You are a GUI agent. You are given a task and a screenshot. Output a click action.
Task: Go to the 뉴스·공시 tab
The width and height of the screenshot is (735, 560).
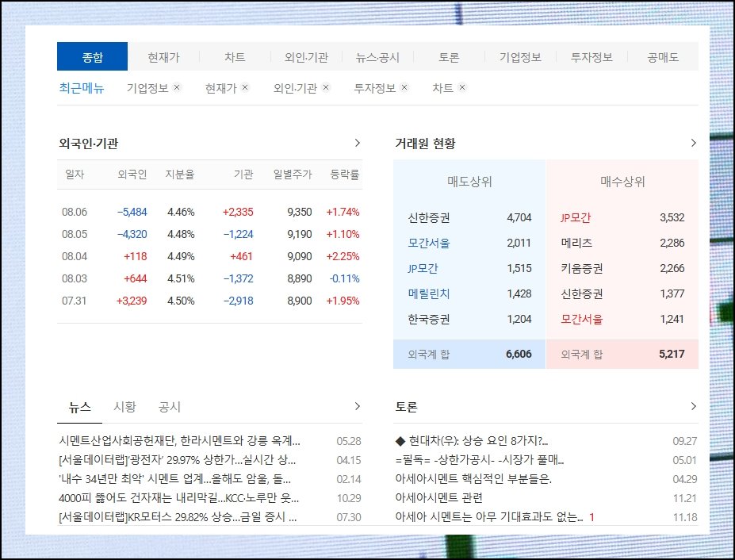coord(377,57)
